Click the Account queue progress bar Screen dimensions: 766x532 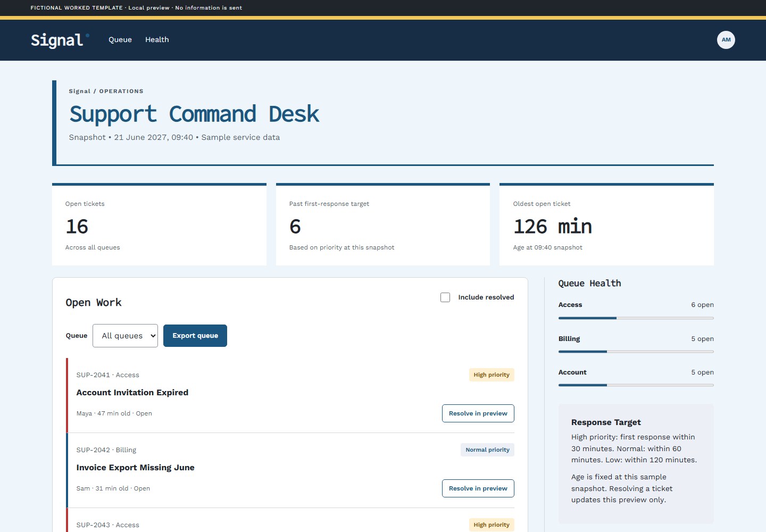point(636,385)
